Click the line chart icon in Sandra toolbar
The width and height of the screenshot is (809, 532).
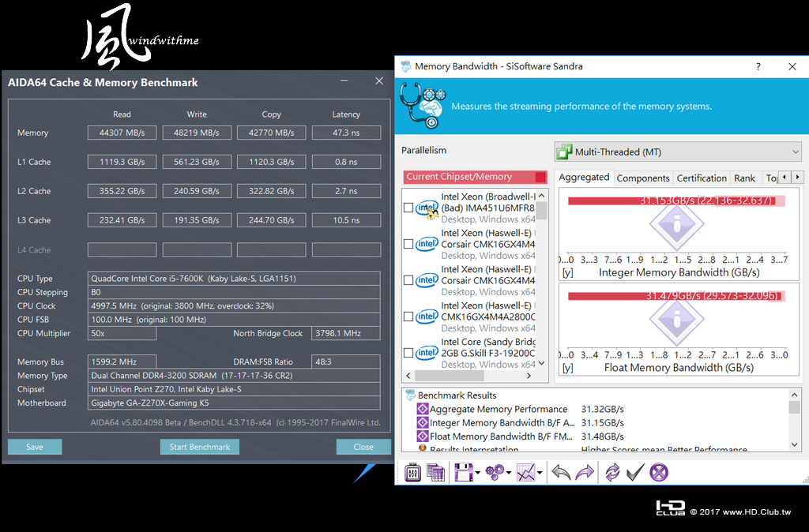[526, 472]
